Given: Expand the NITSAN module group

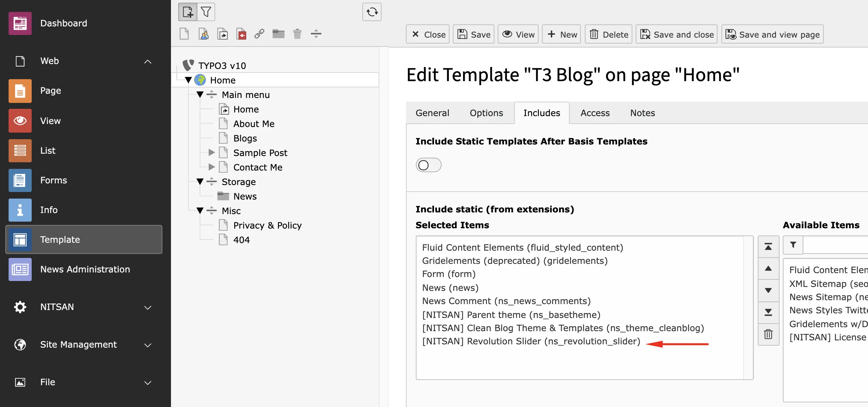Looking at the screenshot, I should (x=148, y=307).
